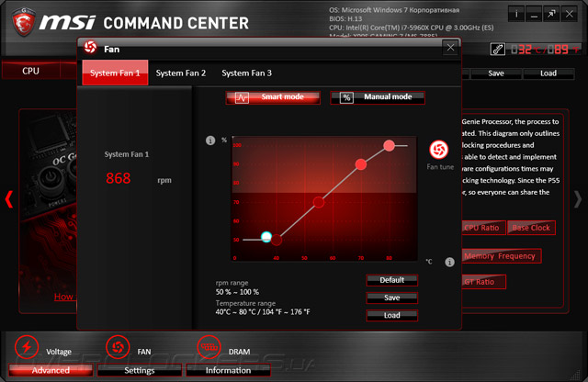
Task: Open the DRAM icon in bottom bar
Action: 209,347
